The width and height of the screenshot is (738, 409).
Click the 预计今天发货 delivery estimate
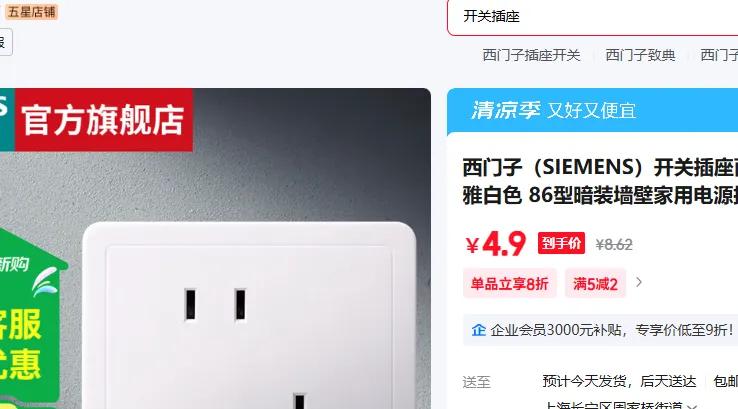[x=619, y=381]
